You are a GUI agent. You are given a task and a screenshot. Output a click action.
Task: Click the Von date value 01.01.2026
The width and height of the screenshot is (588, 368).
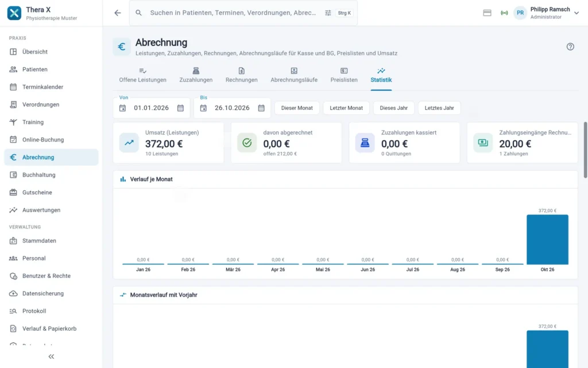pyautogui.click(x=152, y=108)
